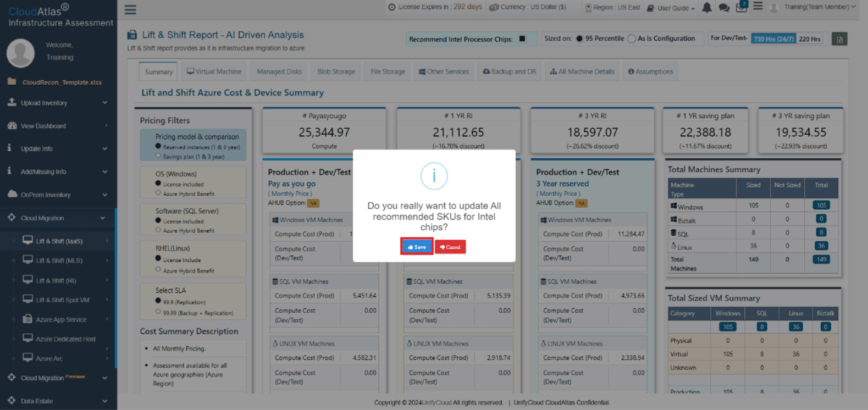Open the notifications bell icon
This screenshot has width=868, height=410.
[707, 7]
